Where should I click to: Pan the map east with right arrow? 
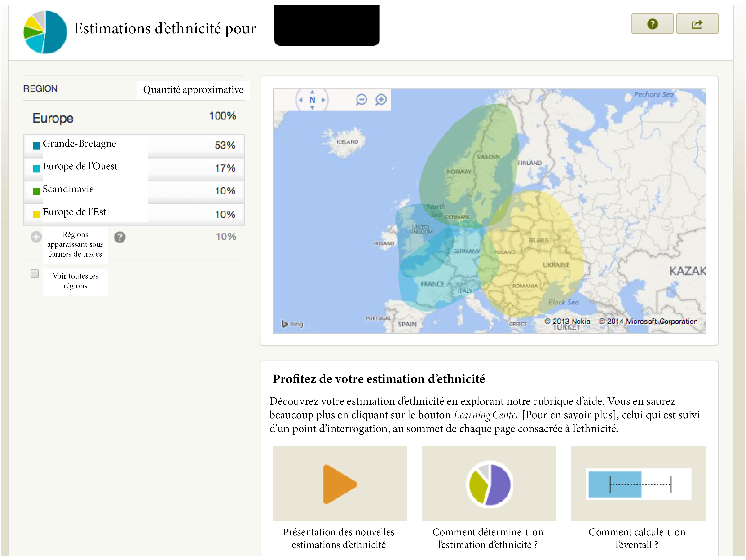tap(323, 100)
